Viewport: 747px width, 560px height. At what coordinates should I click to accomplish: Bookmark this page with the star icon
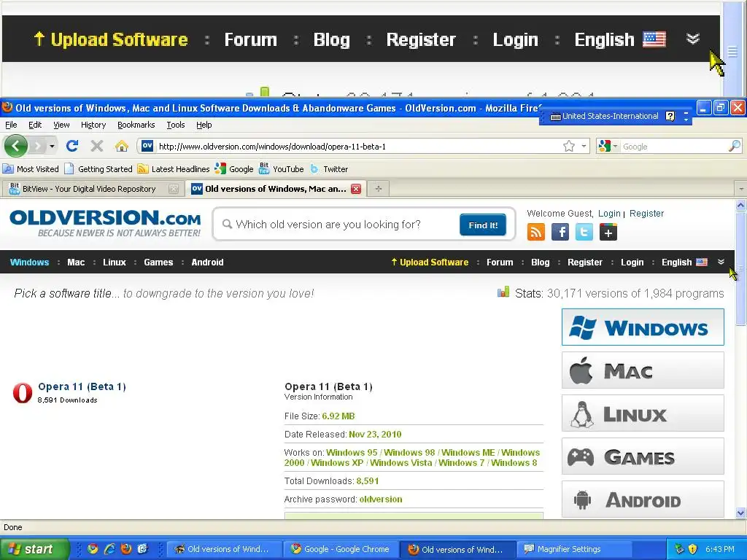(x=569, y=146)
